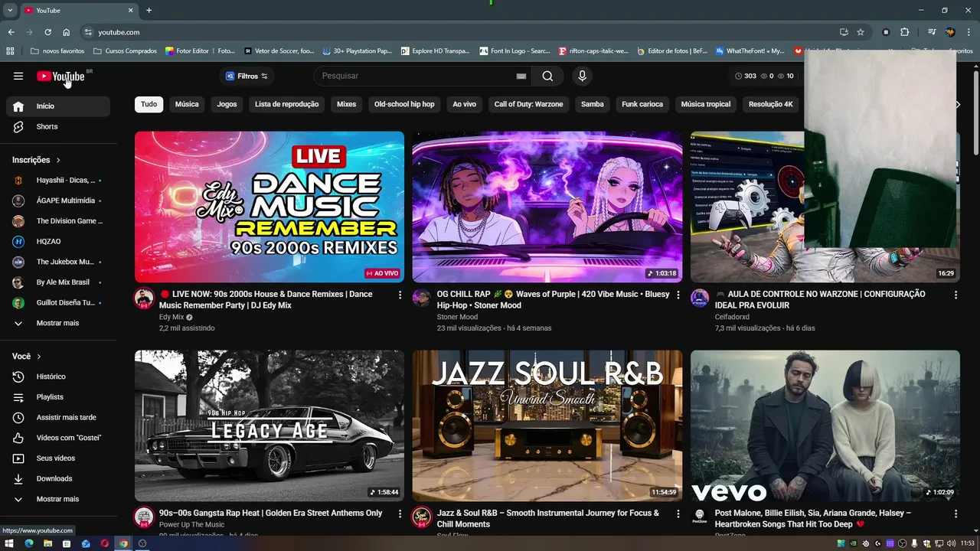Open options menu for OG CHILL RAP video
Viewport: 980px width, 551px height.
(678, 295)
